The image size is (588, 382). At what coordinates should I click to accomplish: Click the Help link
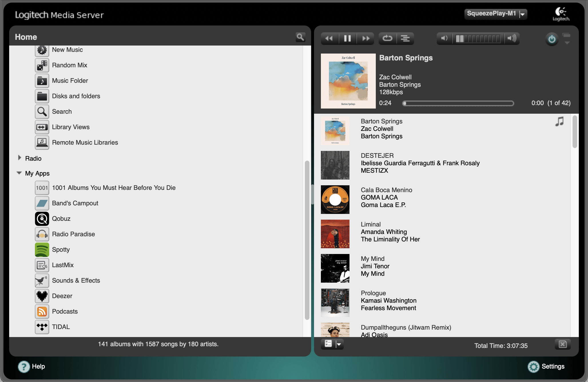point(38,367)
